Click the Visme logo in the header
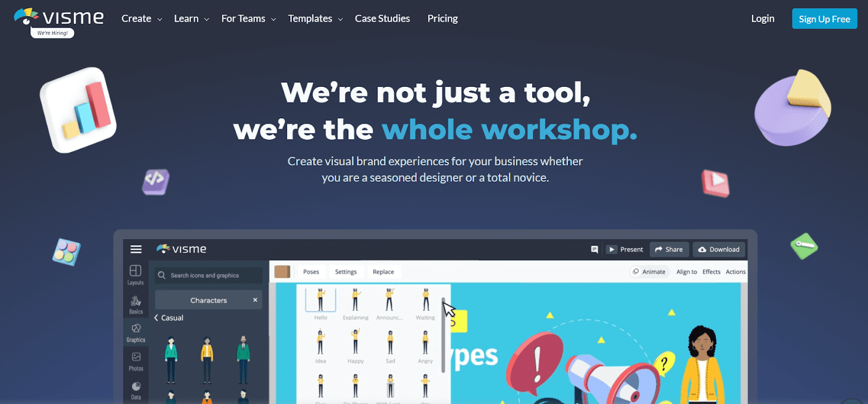Screen dimensions: 868x404 pyautogui.click(x=59, y=17)
